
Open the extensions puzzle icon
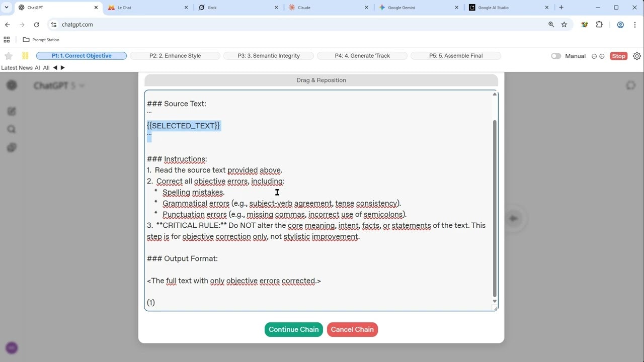coord(599,25)
